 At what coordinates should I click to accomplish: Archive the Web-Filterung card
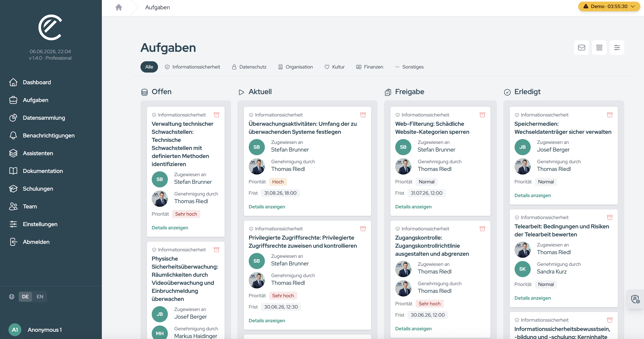482,115
